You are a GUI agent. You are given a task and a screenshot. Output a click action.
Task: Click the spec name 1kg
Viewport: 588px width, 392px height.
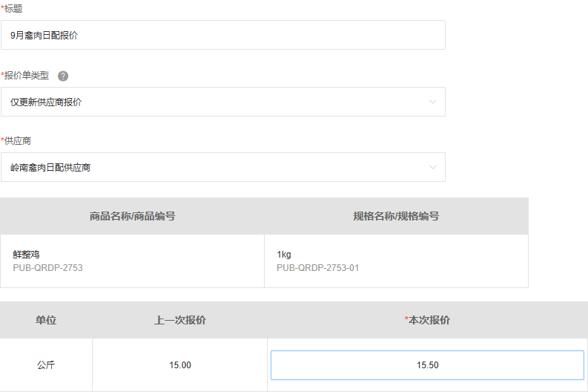pyautogui.click(x=284, y=255)
